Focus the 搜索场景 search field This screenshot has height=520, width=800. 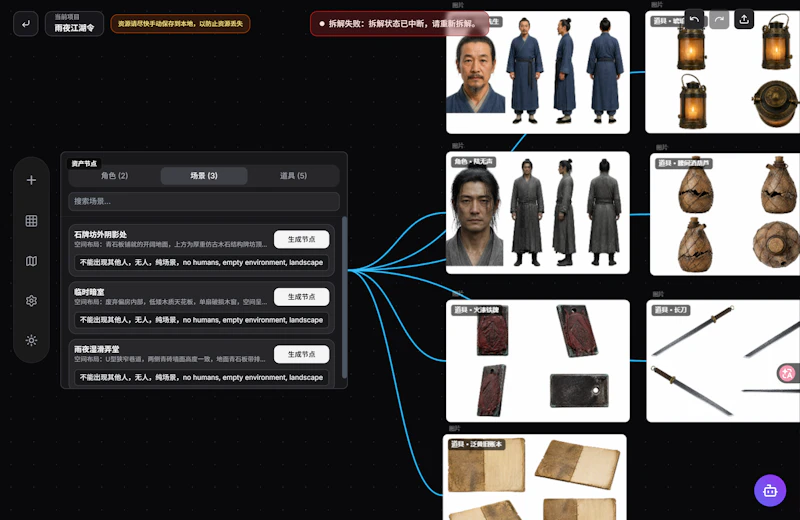pyautogui.click(x=204, y=201)
